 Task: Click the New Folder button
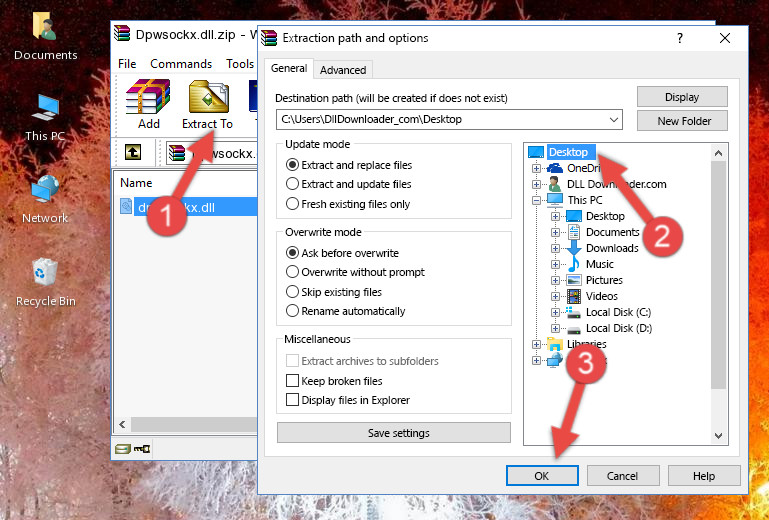click(684, 121)
